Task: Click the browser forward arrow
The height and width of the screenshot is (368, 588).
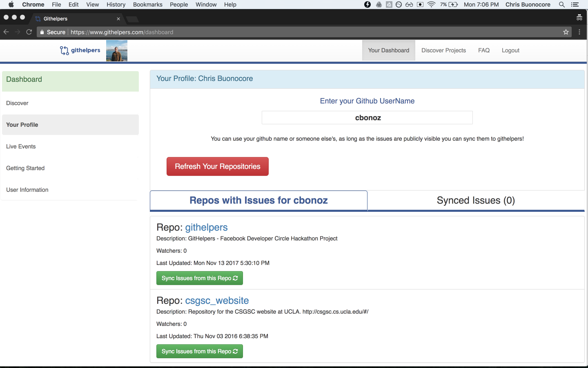Action: tap(18, 32)
